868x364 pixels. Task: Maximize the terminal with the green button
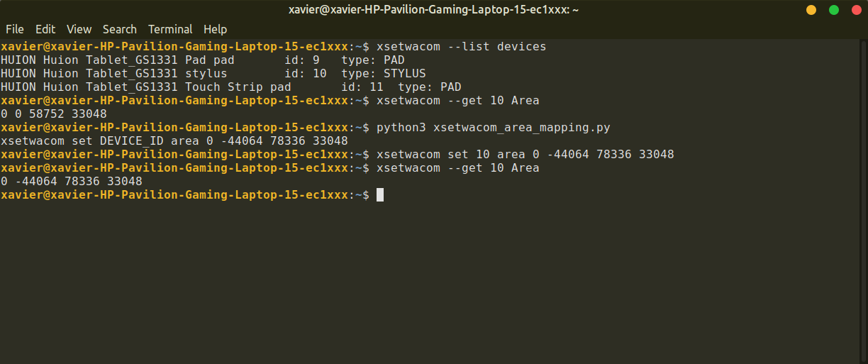[x=834, y=10]
